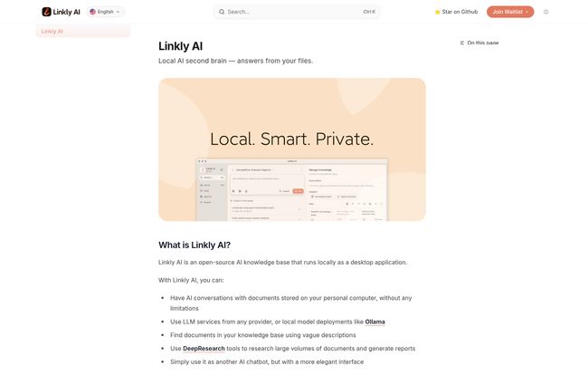Click subtitle 'Local AI second brain' text
The width and height of the screenshot is (588, 375).
(x=235, y=61)
